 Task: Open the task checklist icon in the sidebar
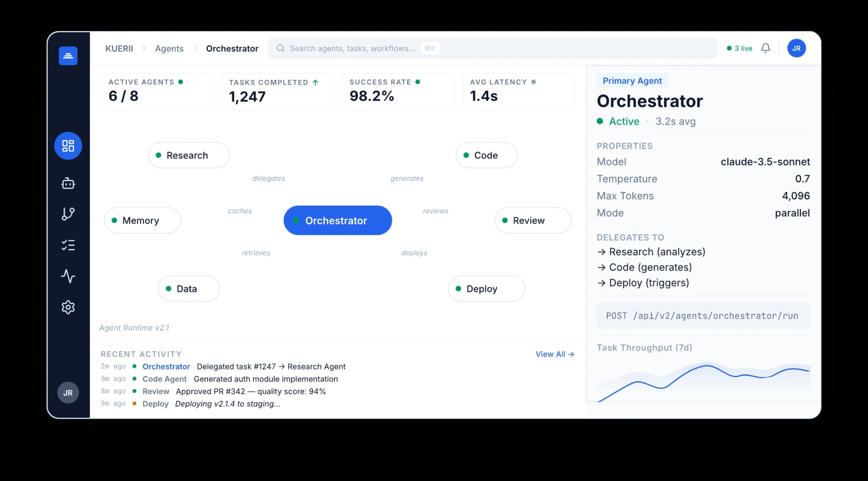pos(68,245)
